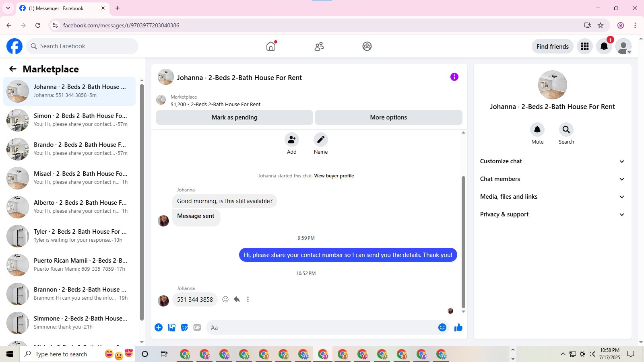Choose a sticker in composer

coord(184,327)
